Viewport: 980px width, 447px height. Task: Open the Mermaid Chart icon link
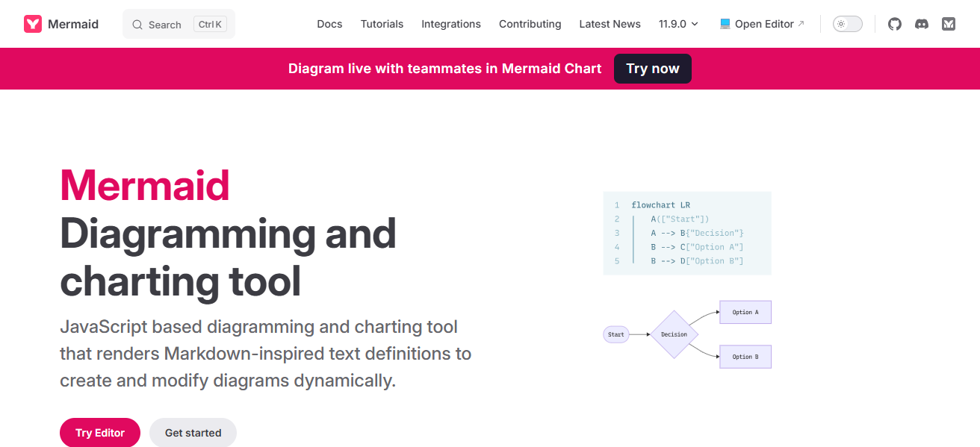949,24
